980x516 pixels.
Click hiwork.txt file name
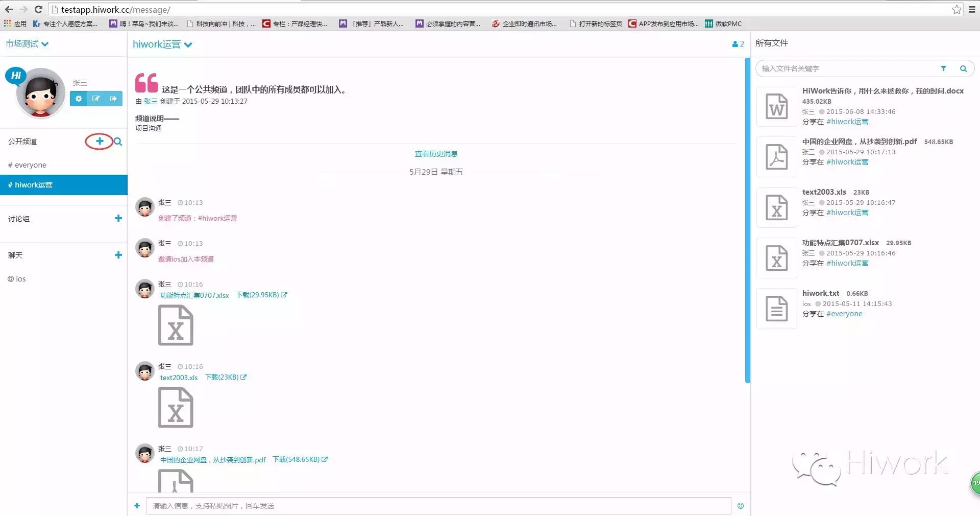(x=821, y=293)
